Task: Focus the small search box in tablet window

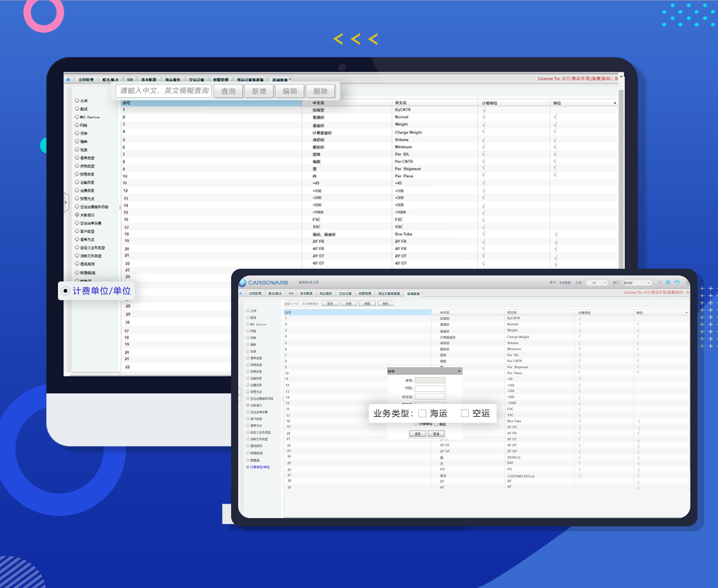Action: click(302, 304)
